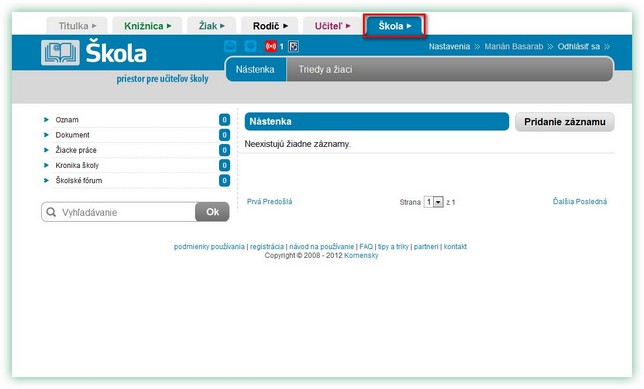Click the small colorful icon after notification count
This screenshot has height=389, width=644.
(x=293, y=46)
